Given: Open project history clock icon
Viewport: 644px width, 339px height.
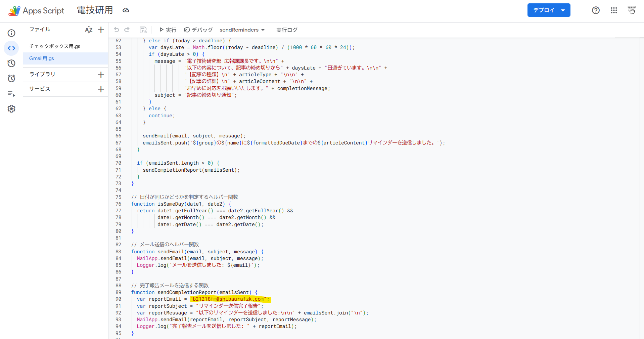Looking at the screenshot, I should [x=11, y=63].
